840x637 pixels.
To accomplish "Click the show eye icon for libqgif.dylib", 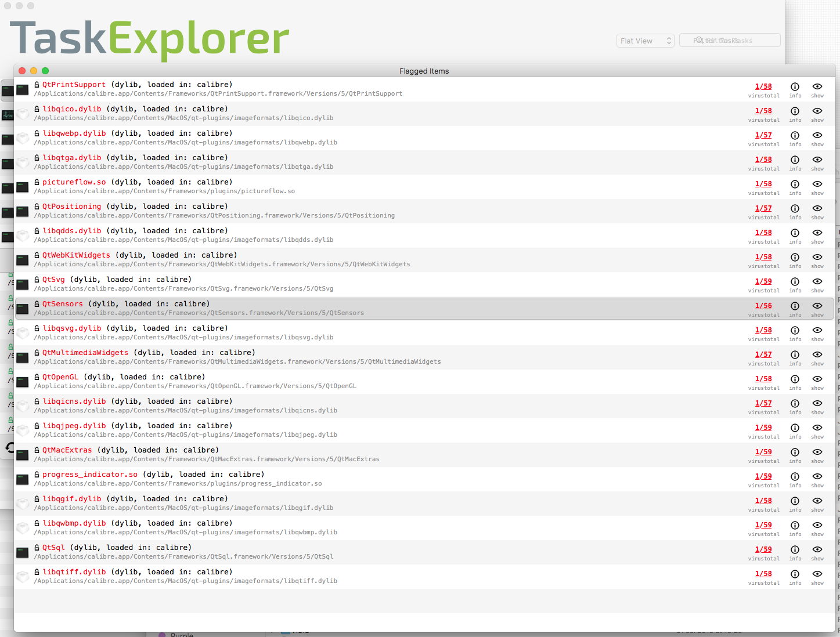I will point(817,501).
